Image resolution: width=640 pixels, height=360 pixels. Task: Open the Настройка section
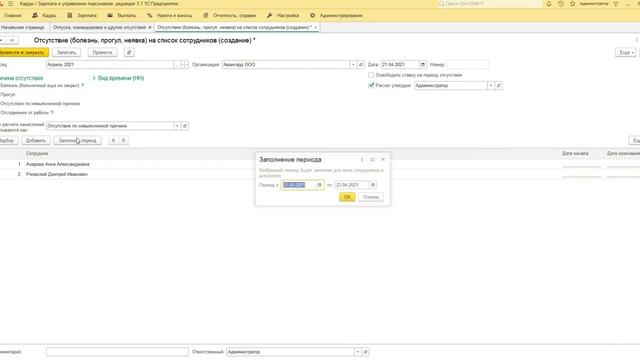tap(283, 16)
